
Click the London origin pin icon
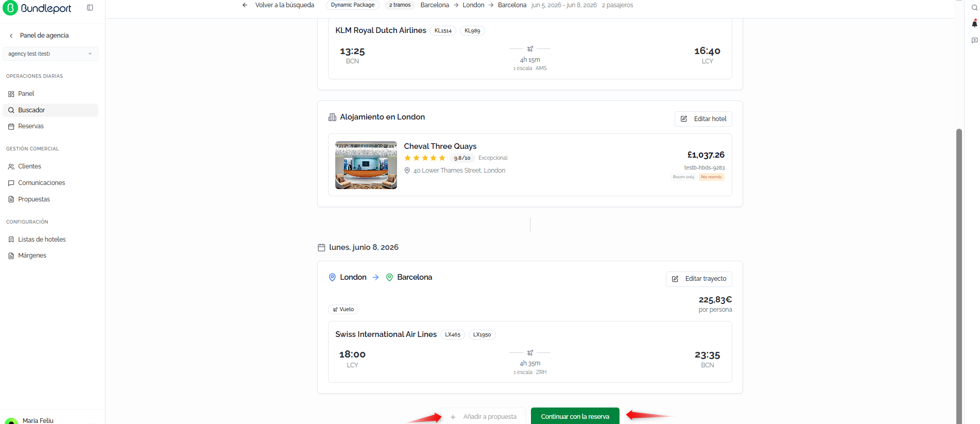click(x=332, y=278)
